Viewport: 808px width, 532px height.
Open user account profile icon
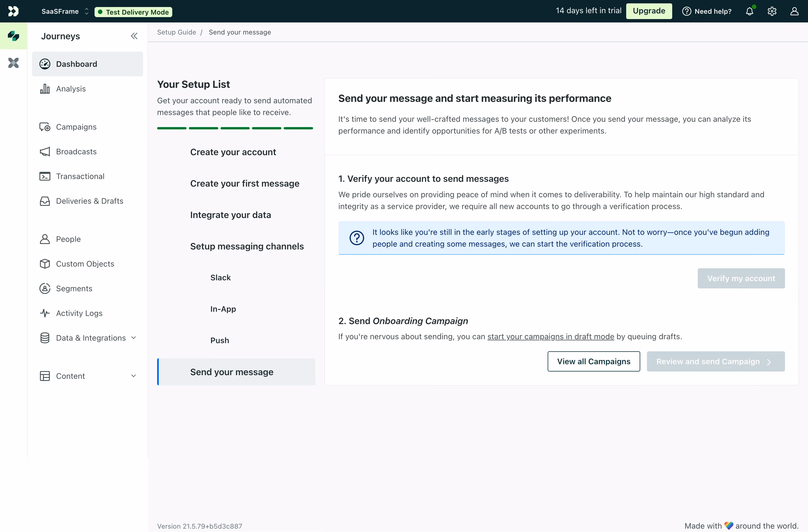[795, 11]
